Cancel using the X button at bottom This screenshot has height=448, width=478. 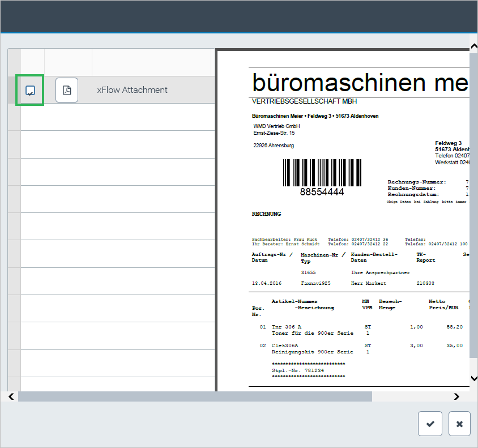(459, 424)
